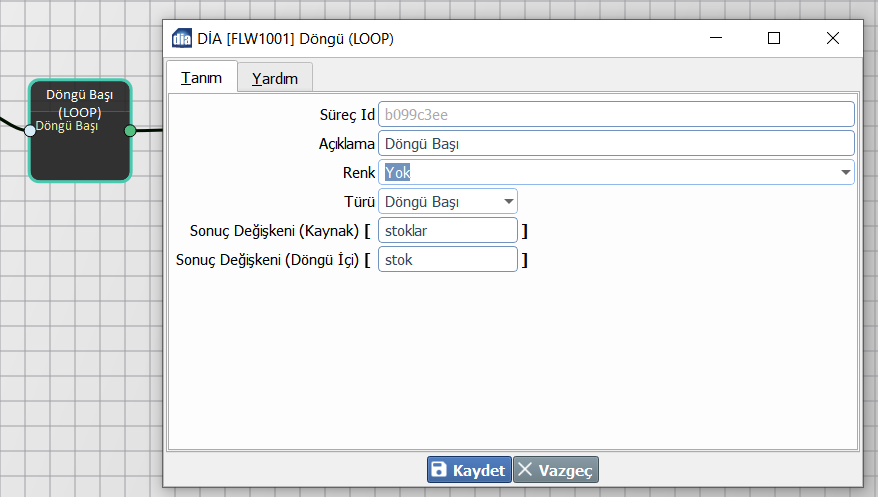Maximize the Döngü (LOOP) dialog window

tap(773, 38)
